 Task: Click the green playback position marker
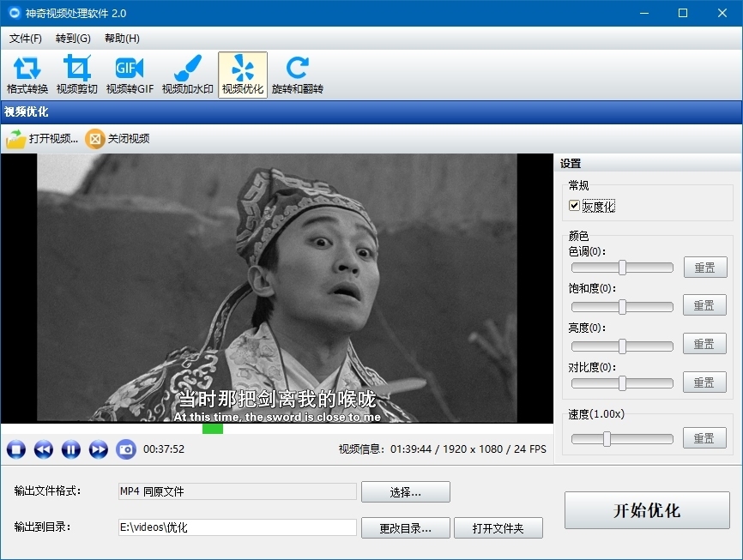[x=213, y=429]
